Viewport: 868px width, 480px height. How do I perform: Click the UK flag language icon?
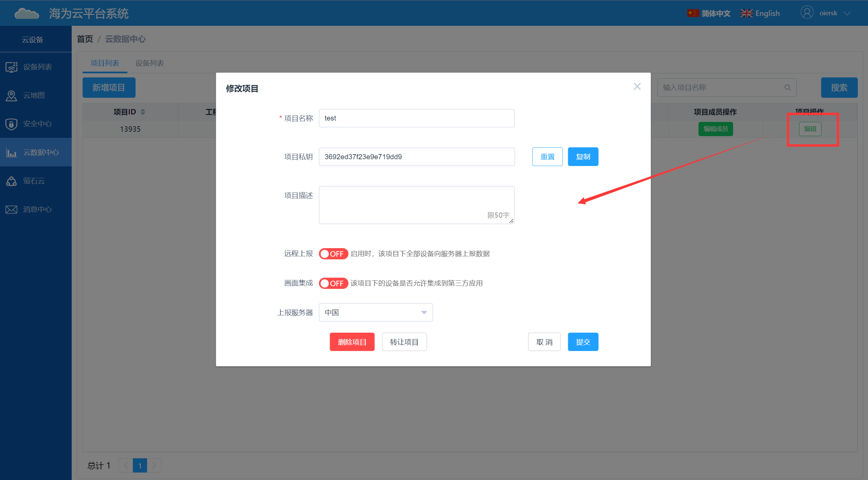pos(746,13)
